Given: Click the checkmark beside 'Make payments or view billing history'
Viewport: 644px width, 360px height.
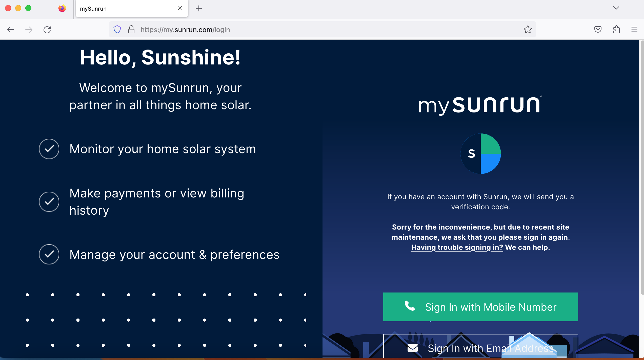Looking at the screenshot, I should tap(49, 201).
